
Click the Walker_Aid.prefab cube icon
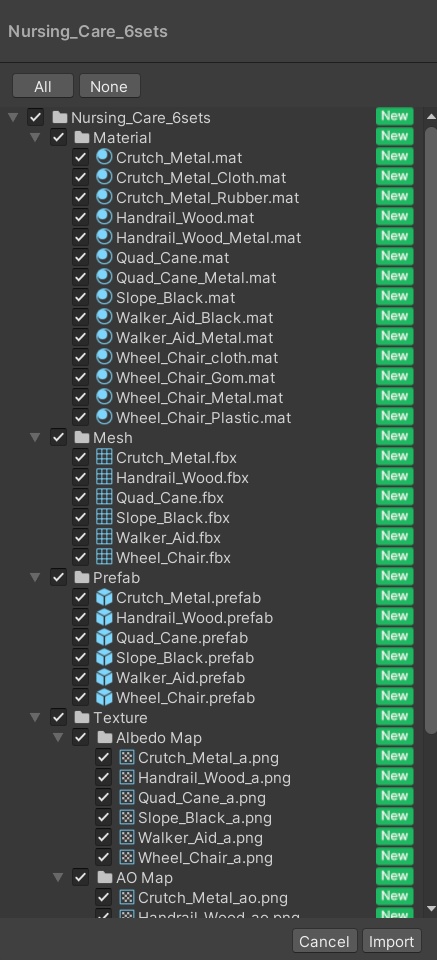105,677
